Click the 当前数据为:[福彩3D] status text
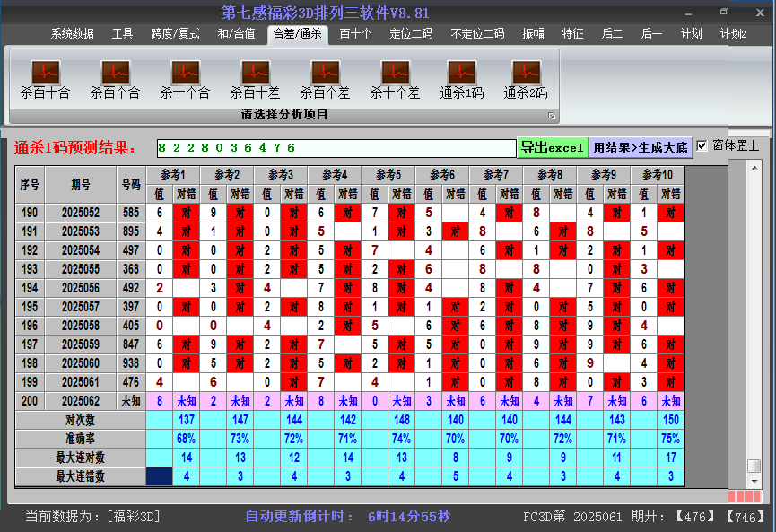This screenshot has height=532, width=776. (93, 517)
